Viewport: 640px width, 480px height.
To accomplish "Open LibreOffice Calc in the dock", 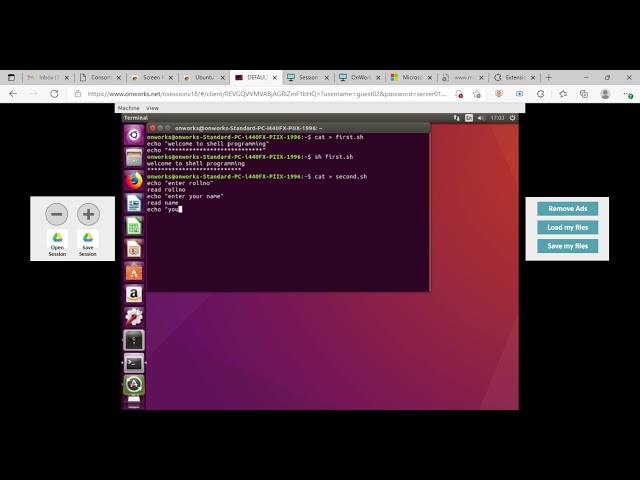I will pos(134,226).
